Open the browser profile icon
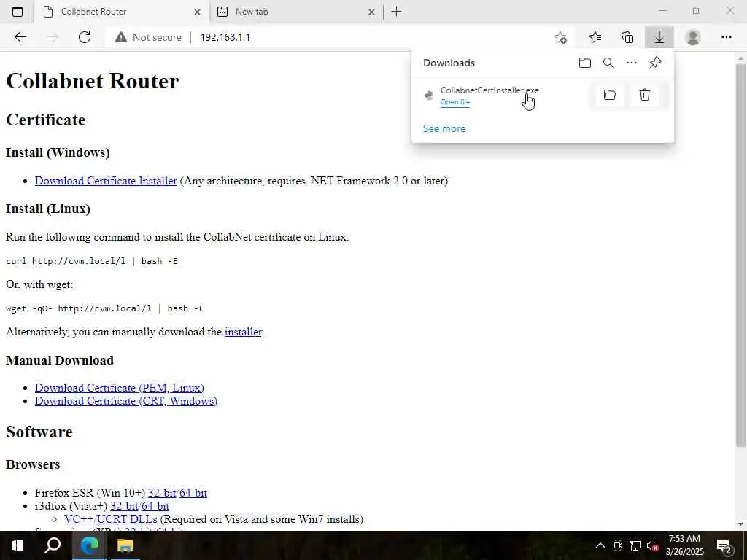The image size is (747, 560). click(693, 37)
